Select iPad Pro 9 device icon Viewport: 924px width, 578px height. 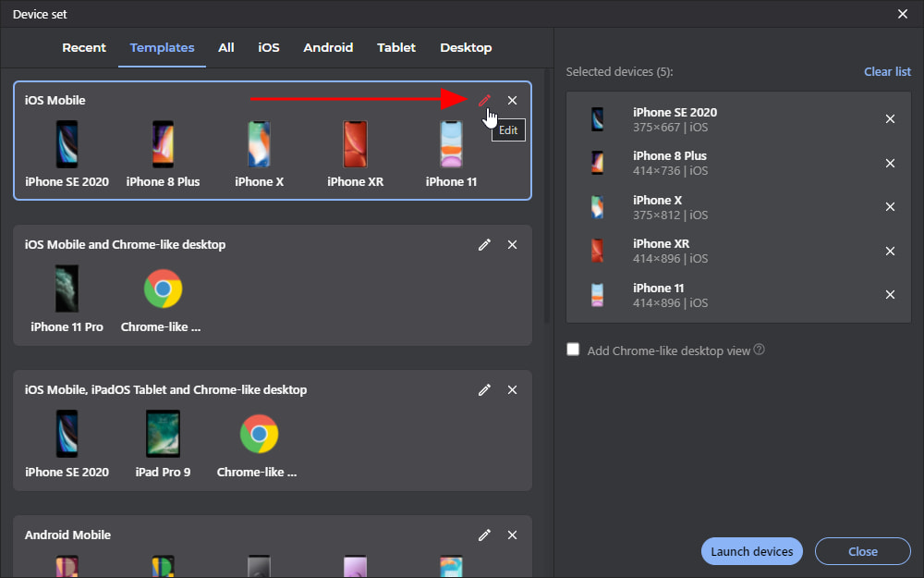click(163, 434)
